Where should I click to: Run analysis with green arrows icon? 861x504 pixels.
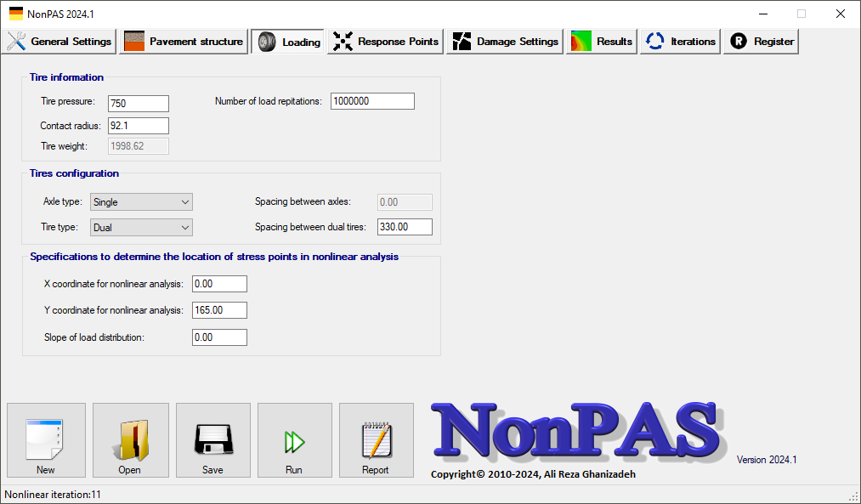click(294, 439)
